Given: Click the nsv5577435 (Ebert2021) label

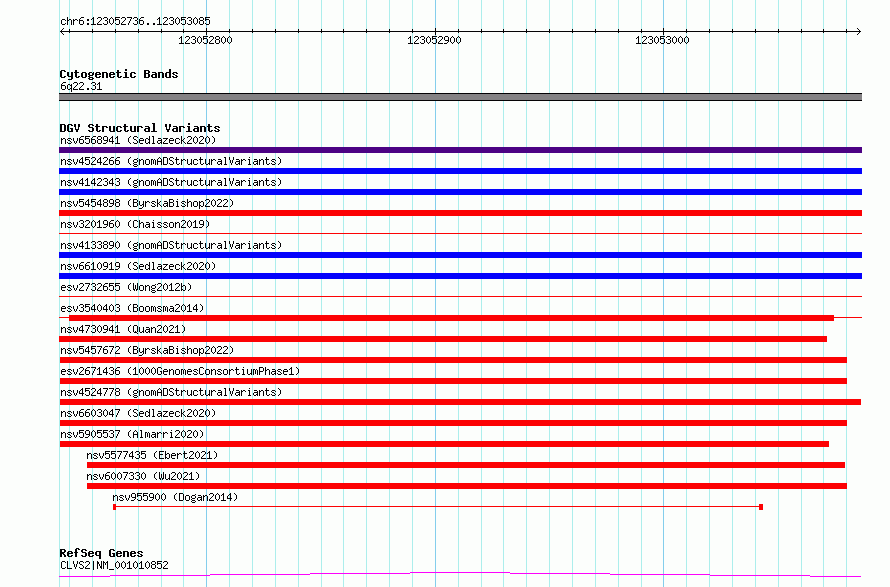Looking at the screenshot, I should (x=152, y=455).
